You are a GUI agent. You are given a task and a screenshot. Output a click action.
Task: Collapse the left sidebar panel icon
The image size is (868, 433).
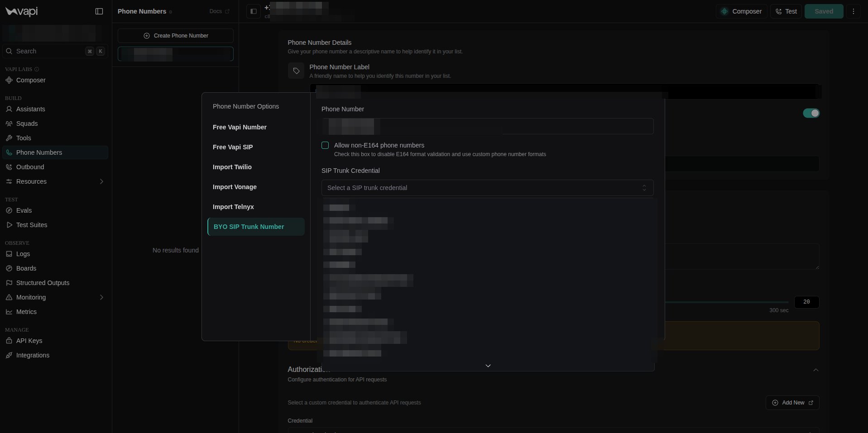[x=99, y=11]
